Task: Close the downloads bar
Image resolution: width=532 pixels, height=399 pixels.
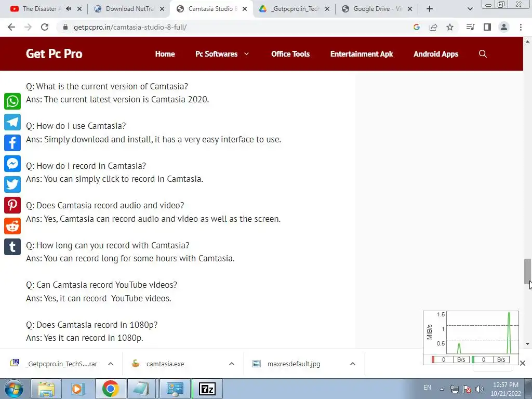Action: (523, 363)
